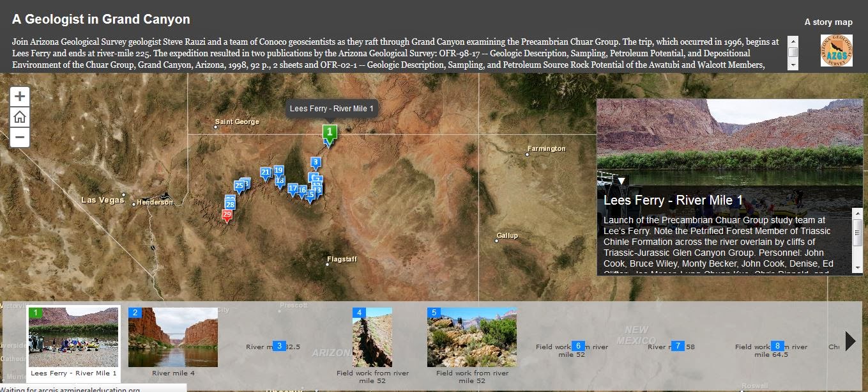Zoom out on the map
Image resolution: width=868 pixels, height=392 pixels.
(20, 137)
